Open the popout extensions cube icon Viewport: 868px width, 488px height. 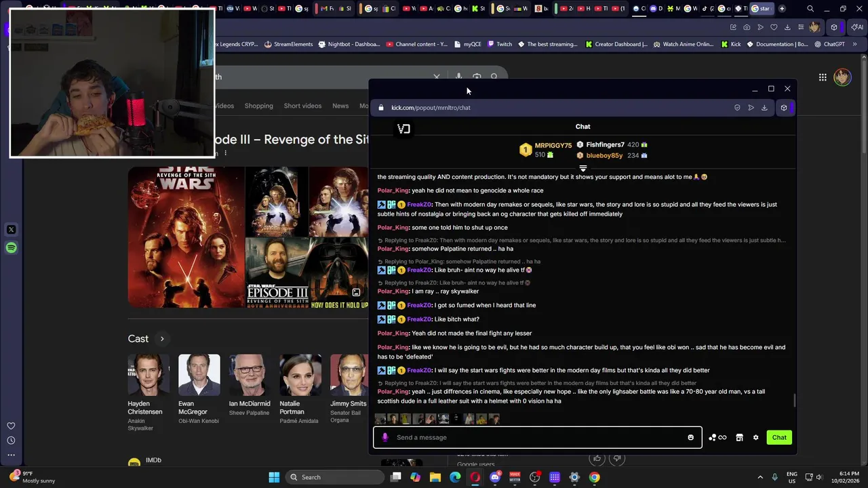[x=784, y=108]
